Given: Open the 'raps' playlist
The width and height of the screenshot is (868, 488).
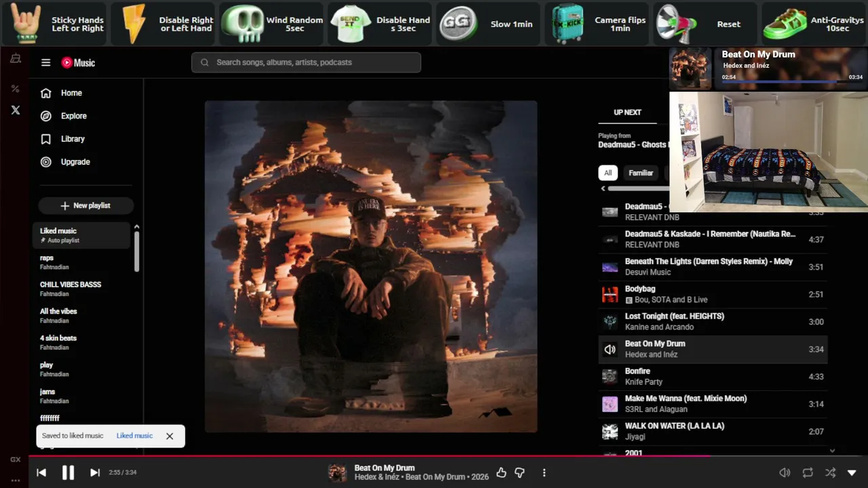Looking at the screenshot, I should pos(81,262).
